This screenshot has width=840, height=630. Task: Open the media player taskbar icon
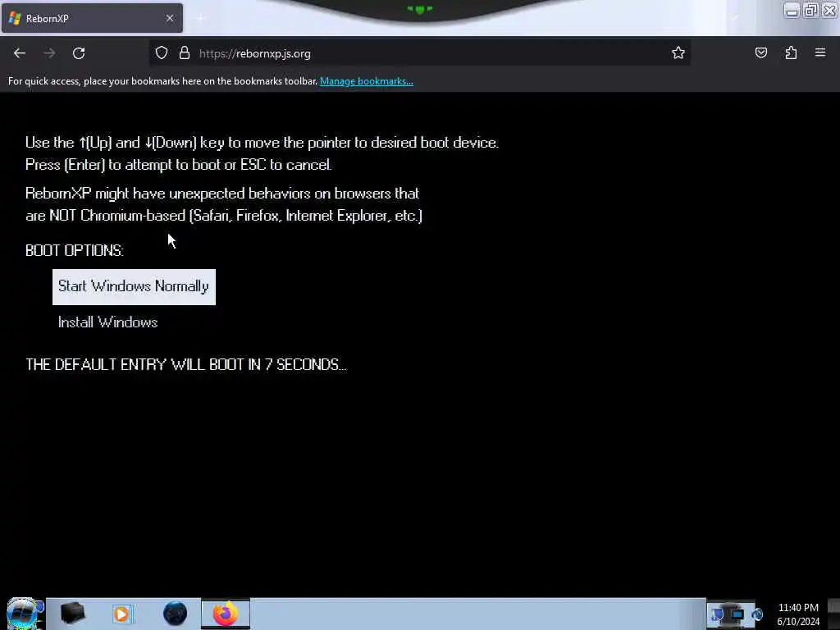click(x=121, y=614)
